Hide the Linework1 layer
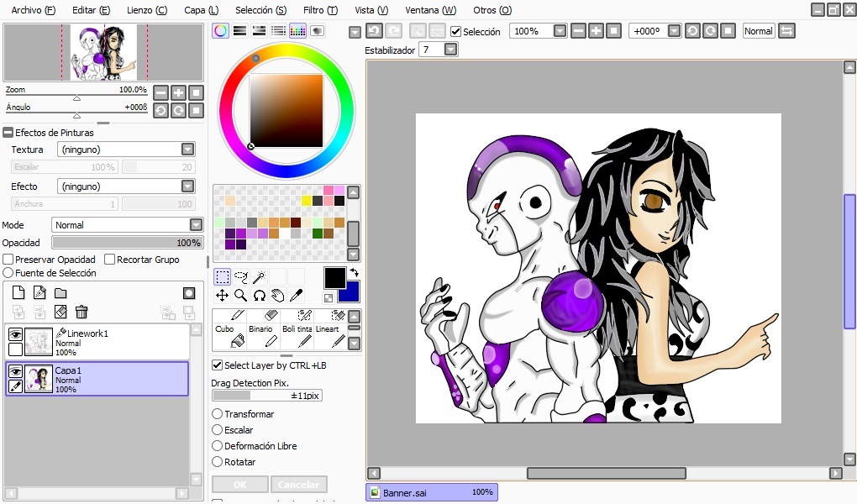 click(x=15, y=333)
